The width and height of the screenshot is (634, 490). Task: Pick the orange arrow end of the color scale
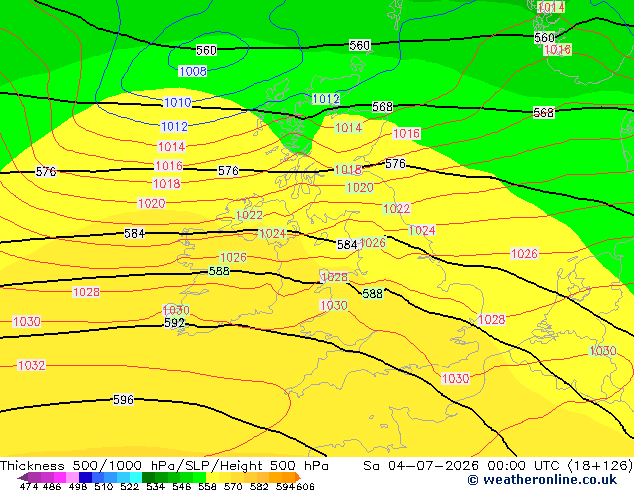coord(298,477)
